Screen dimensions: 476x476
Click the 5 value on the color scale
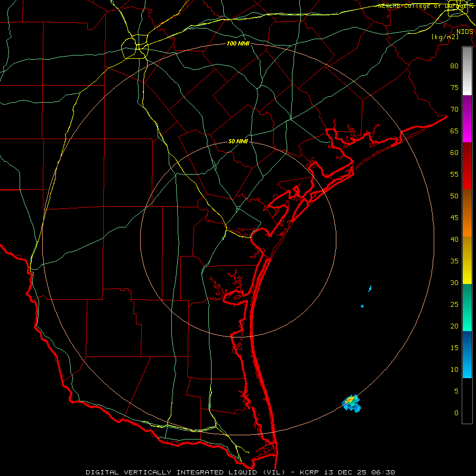pyautogui.click(x=456, y=391)
